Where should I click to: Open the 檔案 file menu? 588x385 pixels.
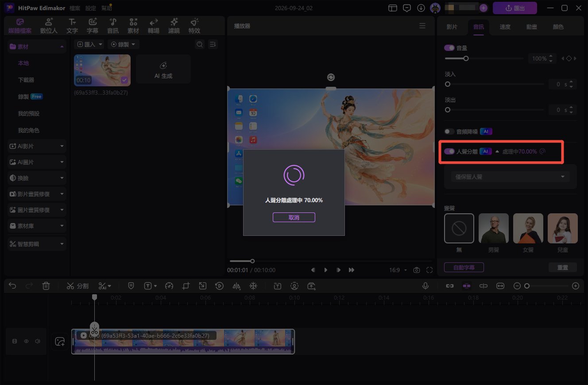click(x=75, y=8)
